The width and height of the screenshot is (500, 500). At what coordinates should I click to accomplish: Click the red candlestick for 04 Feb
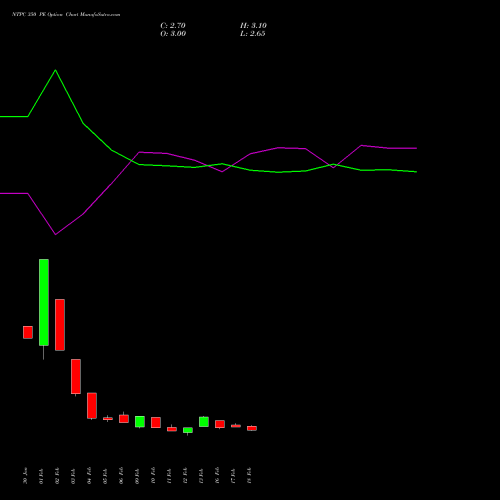tap(92, 406)
